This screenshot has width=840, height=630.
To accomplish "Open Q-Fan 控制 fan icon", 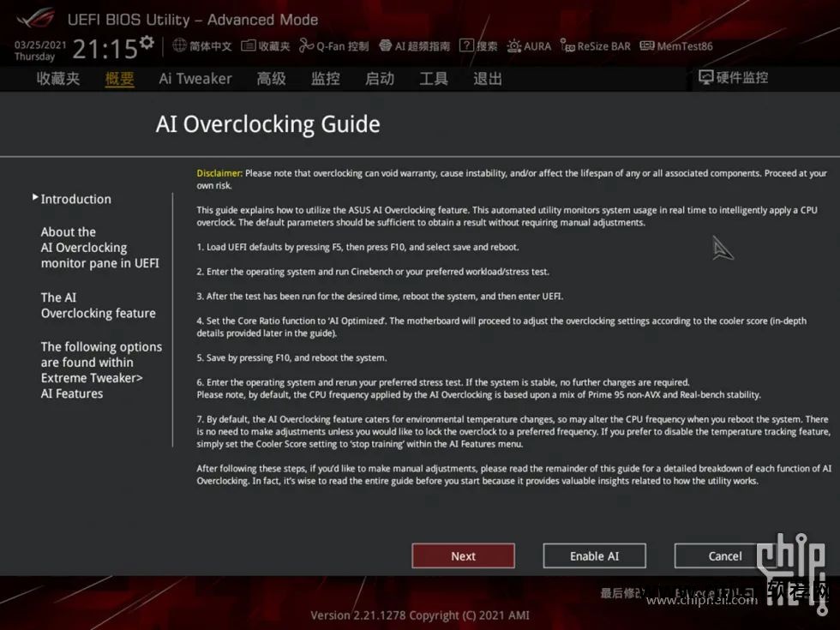I will click(306, 45).
